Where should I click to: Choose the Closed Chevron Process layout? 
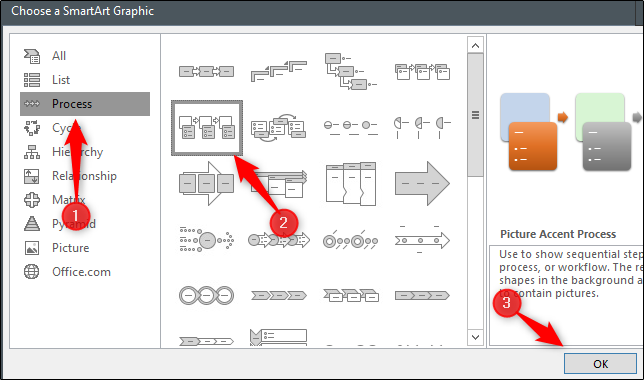click(x=422, y=295)
